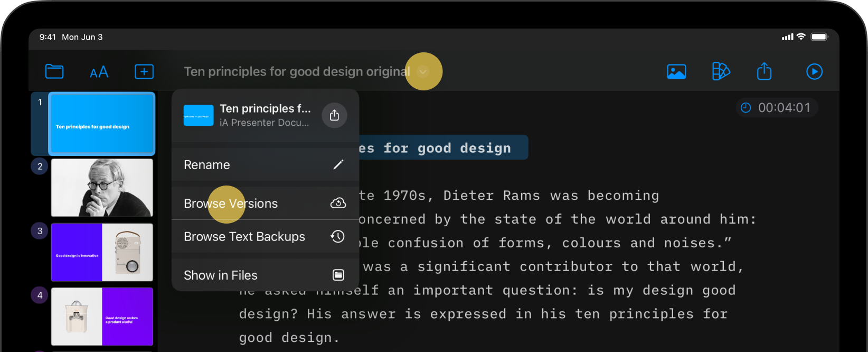Tap the Wi-Fi status icon
The height and width of the screenshot is (352, 868).
pos(801,36)
